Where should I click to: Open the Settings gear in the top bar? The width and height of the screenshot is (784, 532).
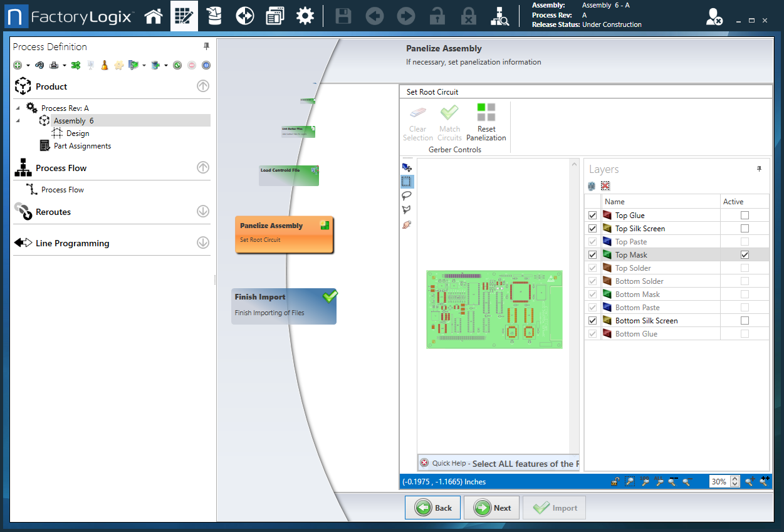click(x=305, y=16)
